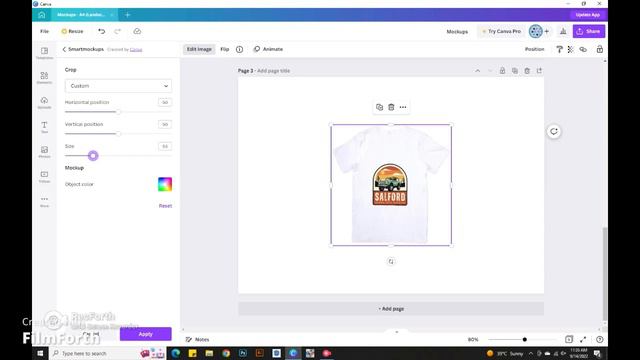Lock the selected element
Viewport: 640px width, 360px height.
click(600, 49)
